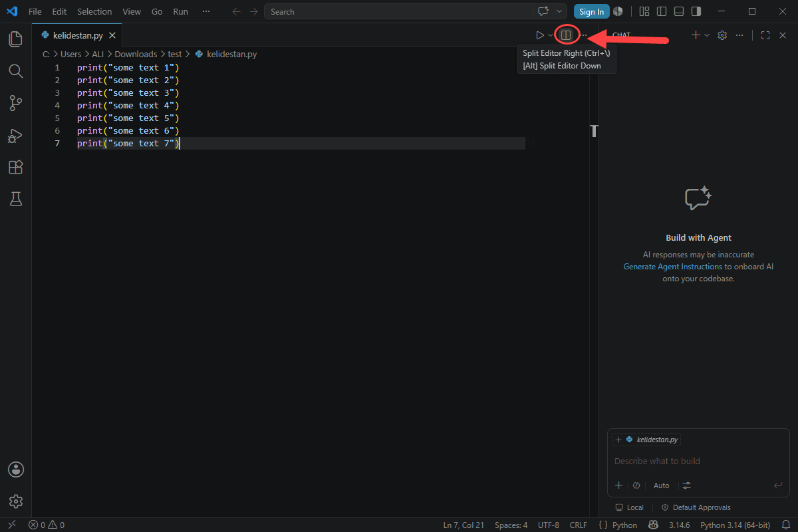Click the Describe what to build input
Image resolution: width=798 pixels, height=532 pixels.
(x=698, y=461)
